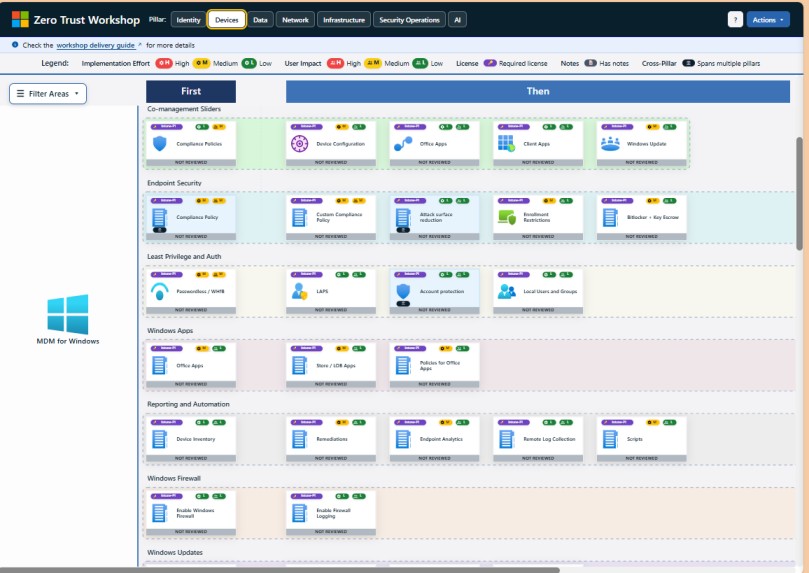This screenshot has height=573, width=809.
Task: Click the LAPS user lock icon
Action: [298, 291]
